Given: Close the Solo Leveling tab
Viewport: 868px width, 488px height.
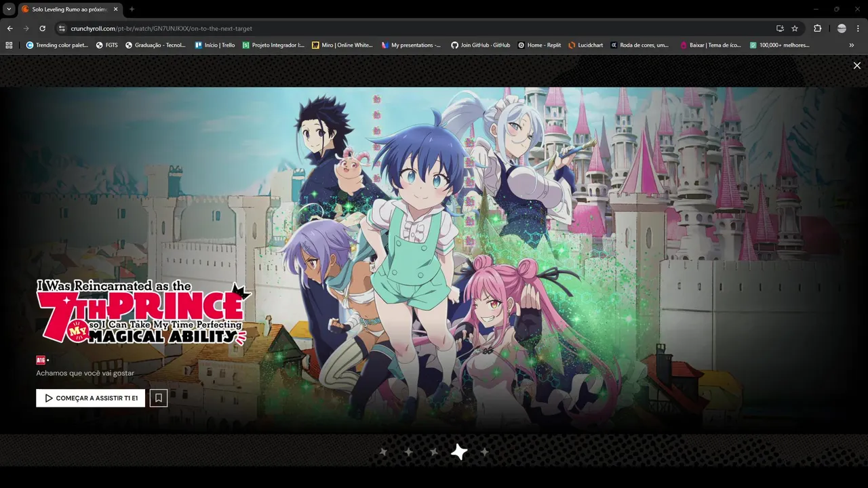Looking at the screenshot, I should tap(115, 9).
